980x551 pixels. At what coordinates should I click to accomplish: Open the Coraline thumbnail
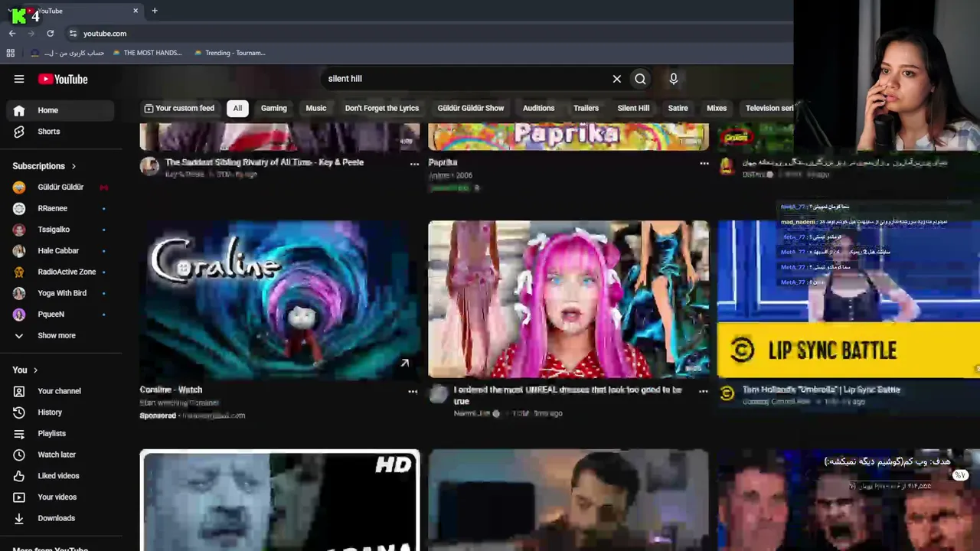tap(279, 299)
